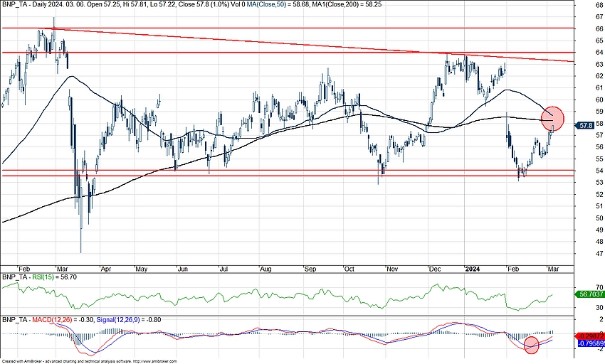The width and height of the screenshot is (605, 364).
Task: Click the 51 label on price axis
Action: (x=599, y=206)
